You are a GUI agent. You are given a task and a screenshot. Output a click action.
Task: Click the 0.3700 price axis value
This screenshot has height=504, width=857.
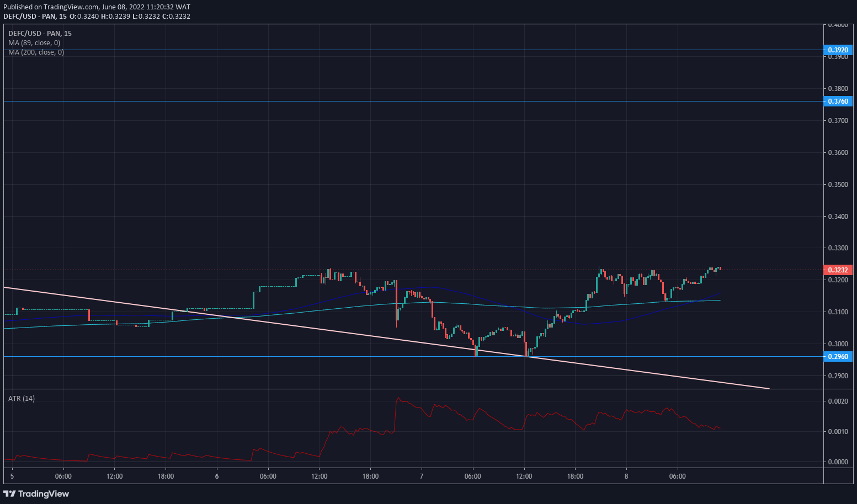pyautogui.click(x=838, y=121)
